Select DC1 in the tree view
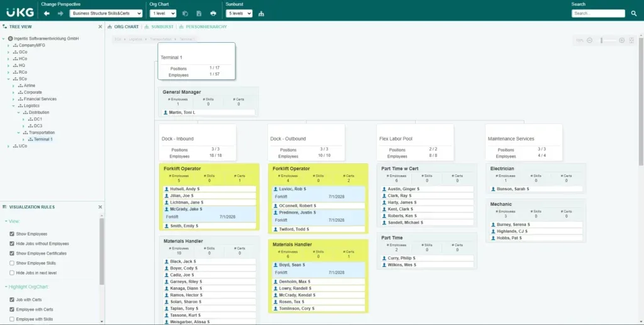 38,119
